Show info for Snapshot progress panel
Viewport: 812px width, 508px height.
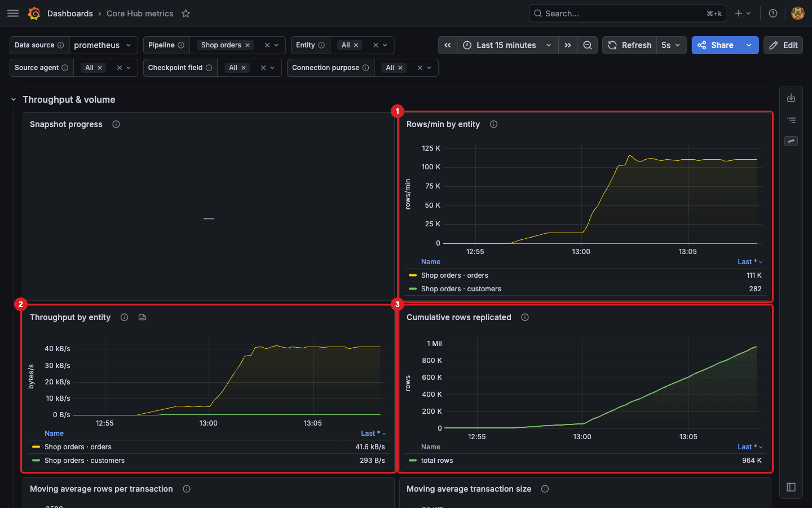(x=116, y=124)
